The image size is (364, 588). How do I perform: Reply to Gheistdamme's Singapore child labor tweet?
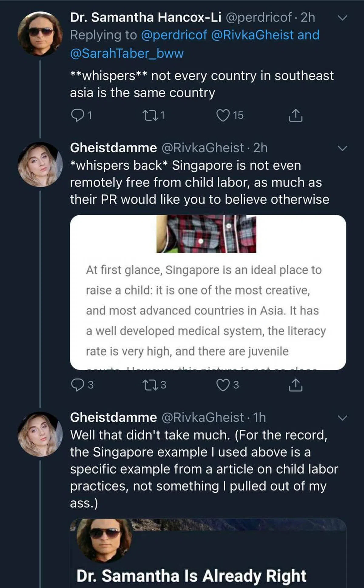[x=77, y=385]
